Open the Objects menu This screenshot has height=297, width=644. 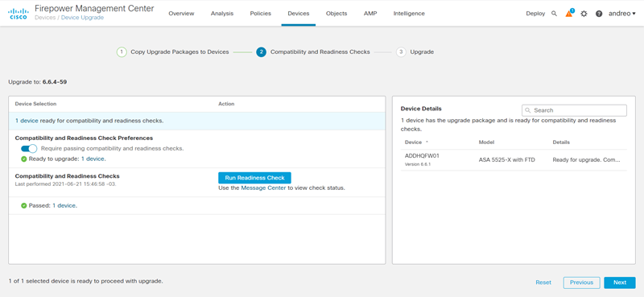coord(336,14)
